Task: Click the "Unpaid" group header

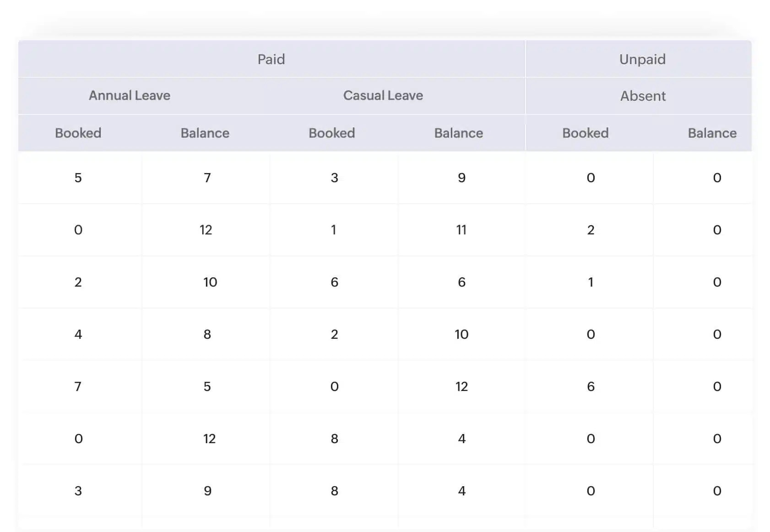Action: (x=642, y=59)
